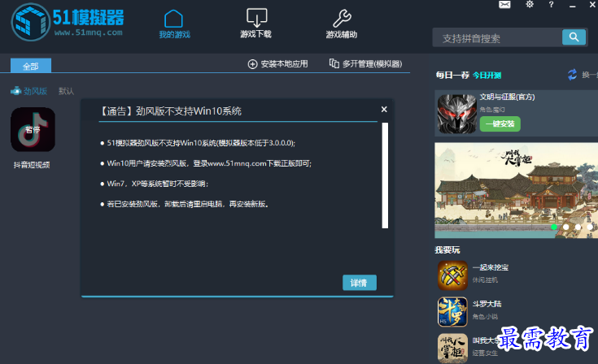
Task: Minimize the emulator window
Action: tap(573, 6)
